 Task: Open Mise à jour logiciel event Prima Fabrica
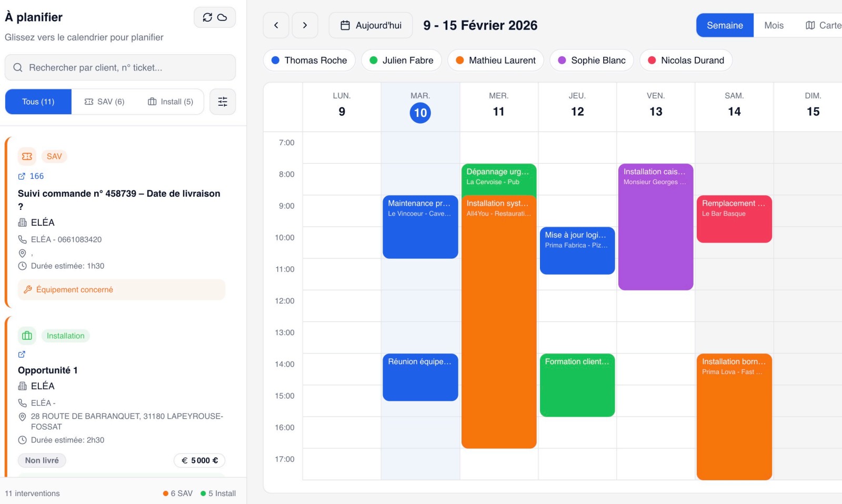pyautogui.click(x=577, y=250)
